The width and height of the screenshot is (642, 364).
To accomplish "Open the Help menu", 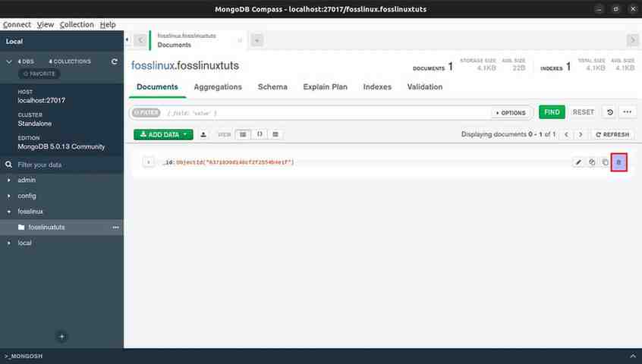I will [x=108, y=24].
